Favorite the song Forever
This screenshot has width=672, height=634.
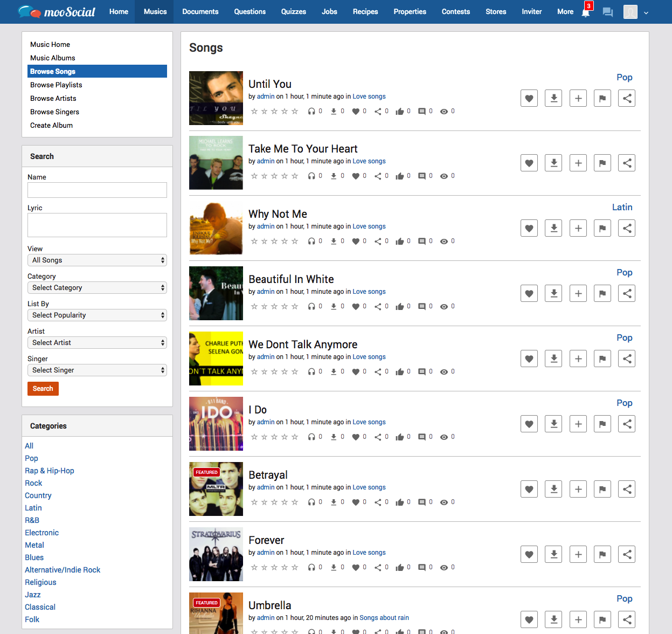529,554
